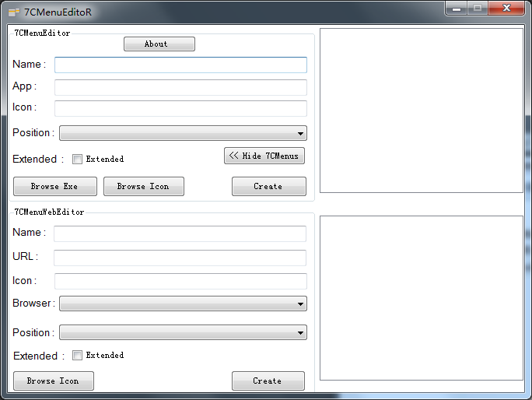Click Create in the 7CMenuWebEditor group

tap(268, 381)
